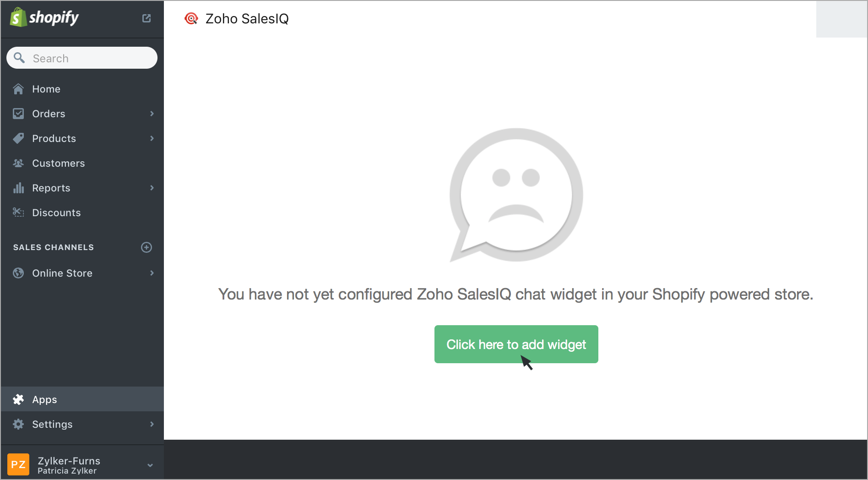Viewport: 868px width, 480px height.
Task: Expand the Products submenu chevron
Action: pos(152,138)
